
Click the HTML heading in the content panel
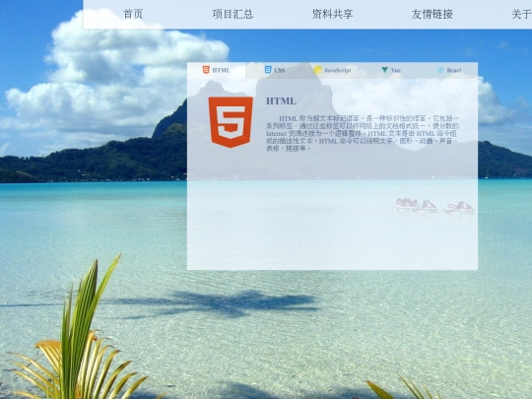tap(281, 101)
